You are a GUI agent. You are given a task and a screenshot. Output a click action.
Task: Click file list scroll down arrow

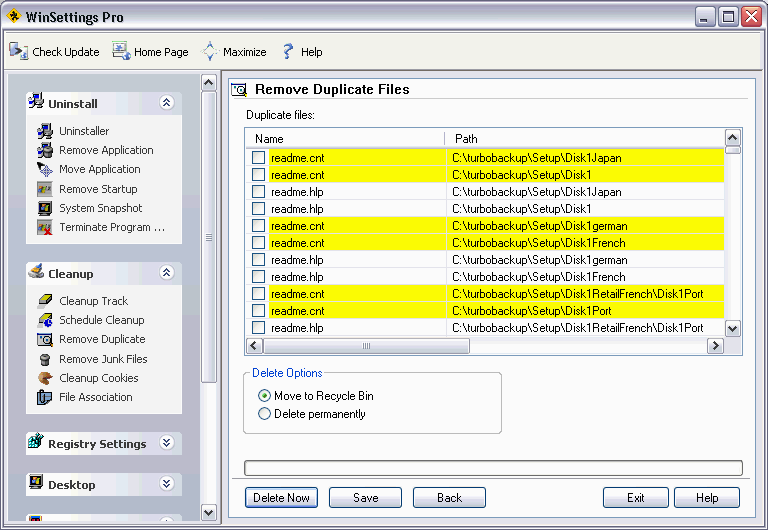732,328
